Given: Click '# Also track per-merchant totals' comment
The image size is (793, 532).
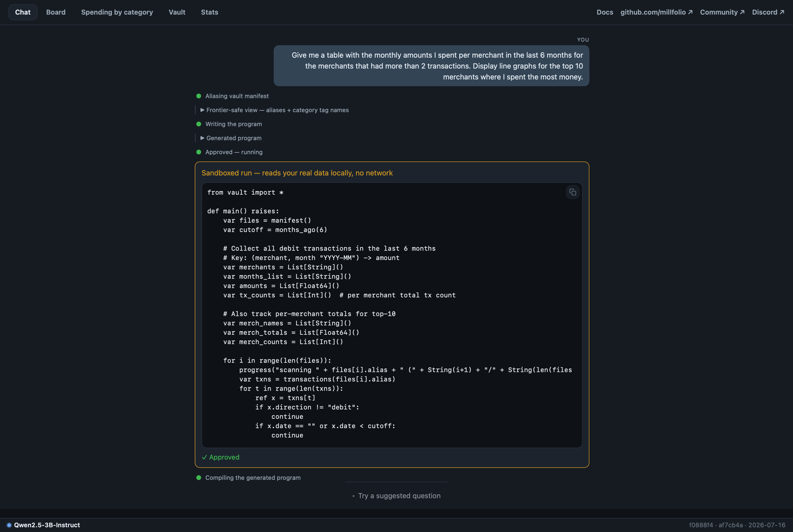Looking at the screenshot, I should click(x=309, y=314).
